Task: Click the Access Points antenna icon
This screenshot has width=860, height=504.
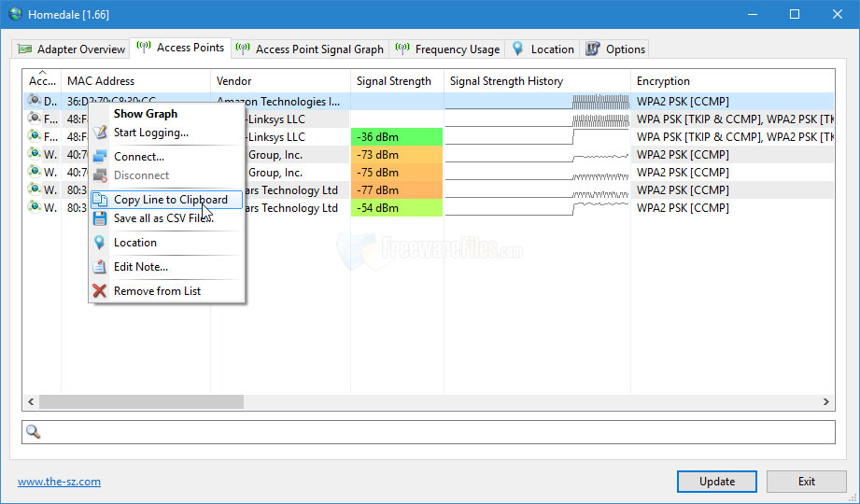Action: [144, 48]
